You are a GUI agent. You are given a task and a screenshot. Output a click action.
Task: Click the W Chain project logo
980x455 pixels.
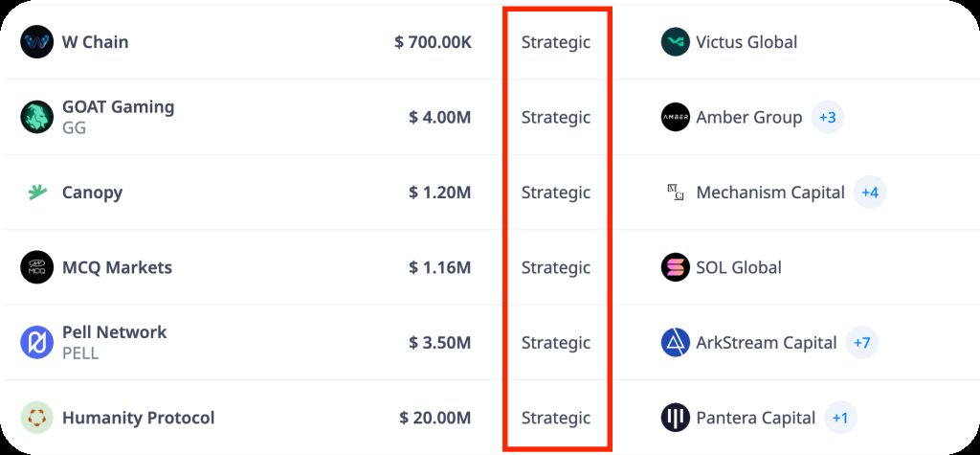[x=37, y=42]
